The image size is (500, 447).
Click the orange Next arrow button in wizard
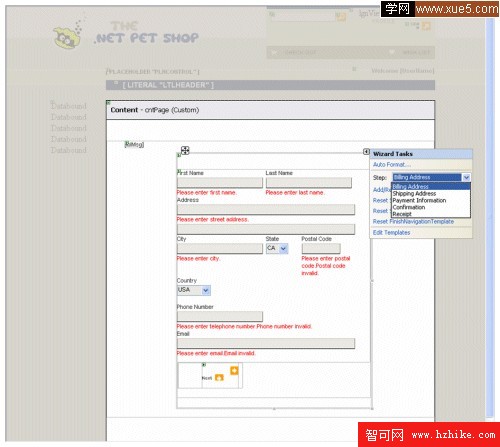tap(234, 371)
